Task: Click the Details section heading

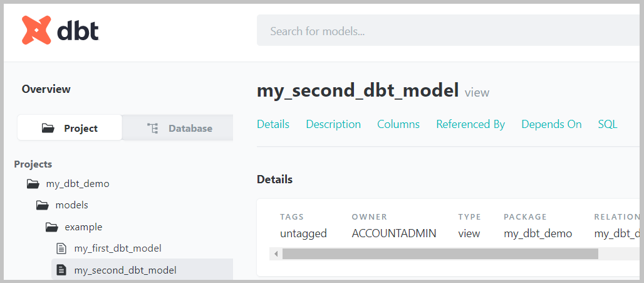Action: pos(274,179)
